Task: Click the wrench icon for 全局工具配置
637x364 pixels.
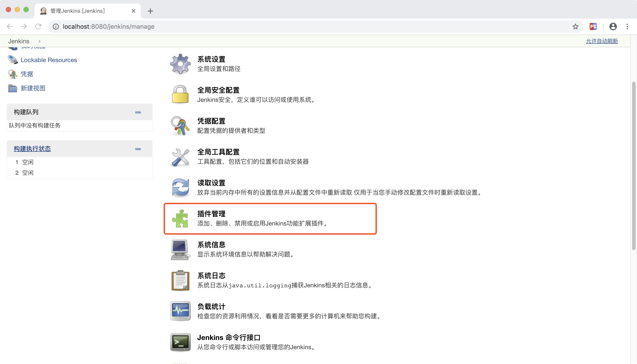Action: point(180,157)
